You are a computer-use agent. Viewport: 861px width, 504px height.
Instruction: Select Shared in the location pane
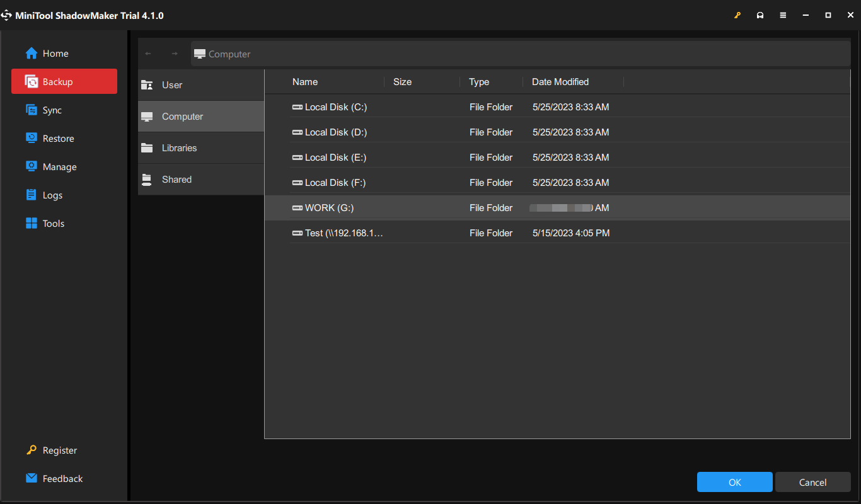(201, 180)
